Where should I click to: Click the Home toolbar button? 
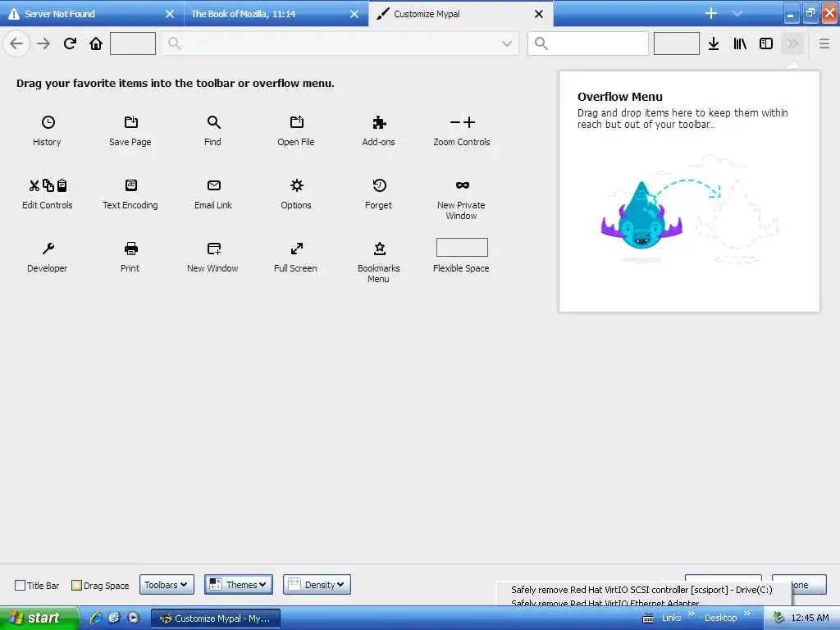tap(96, 43)
